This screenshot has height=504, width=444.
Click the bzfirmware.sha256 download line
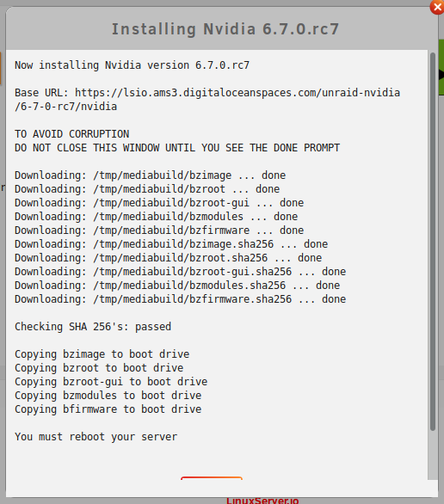(x=181, y=299)
